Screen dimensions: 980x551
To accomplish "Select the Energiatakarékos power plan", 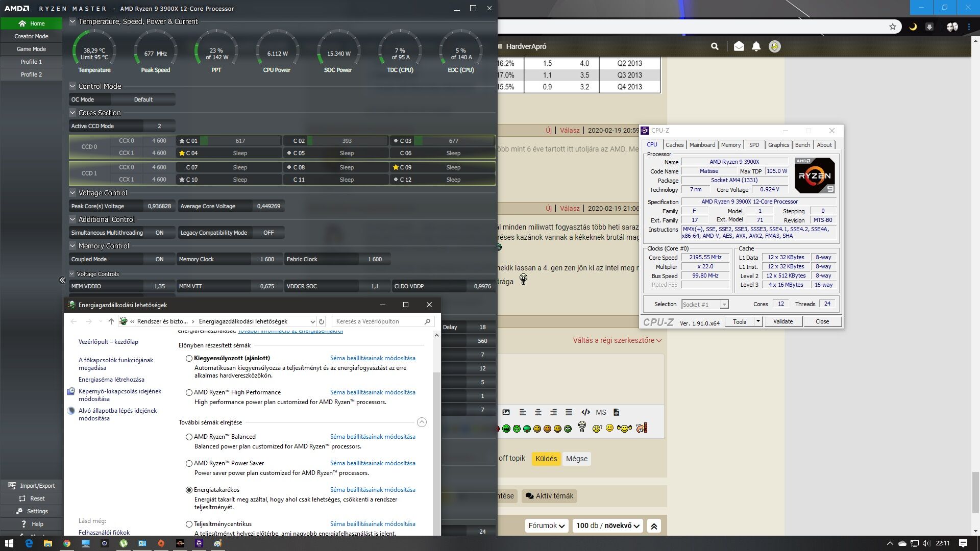I will (189, 490).
